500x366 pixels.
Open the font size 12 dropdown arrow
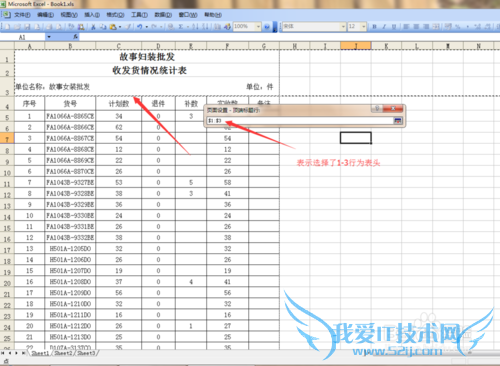[364, 26]
